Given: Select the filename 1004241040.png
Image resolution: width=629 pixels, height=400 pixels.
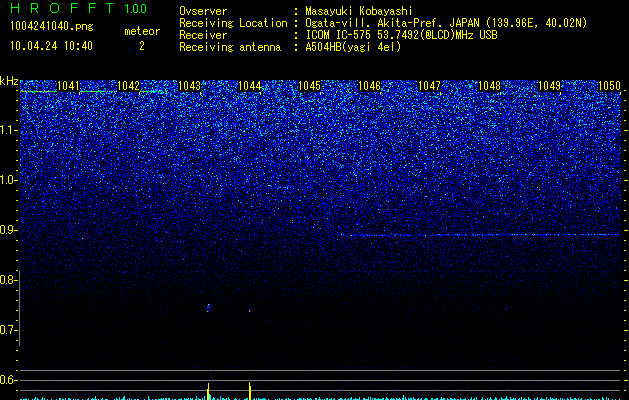Looking at the screenshot, I should [52, 27].
